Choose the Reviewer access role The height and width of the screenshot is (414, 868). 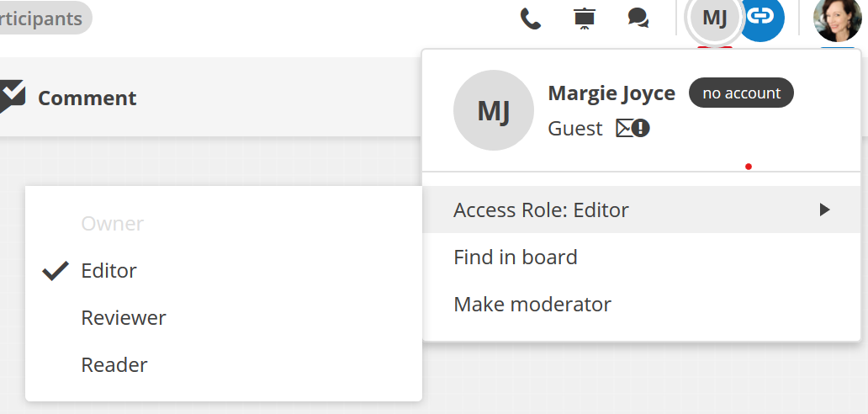pyautogui.click(x=124, y=318)
